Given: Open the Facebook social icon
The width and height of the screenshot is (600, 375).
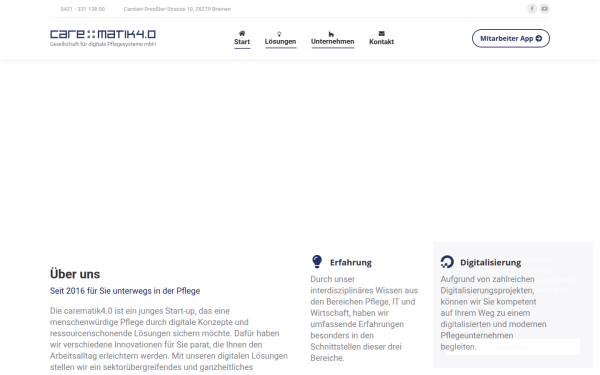Looking at the screenshot, I should point(532,9).
